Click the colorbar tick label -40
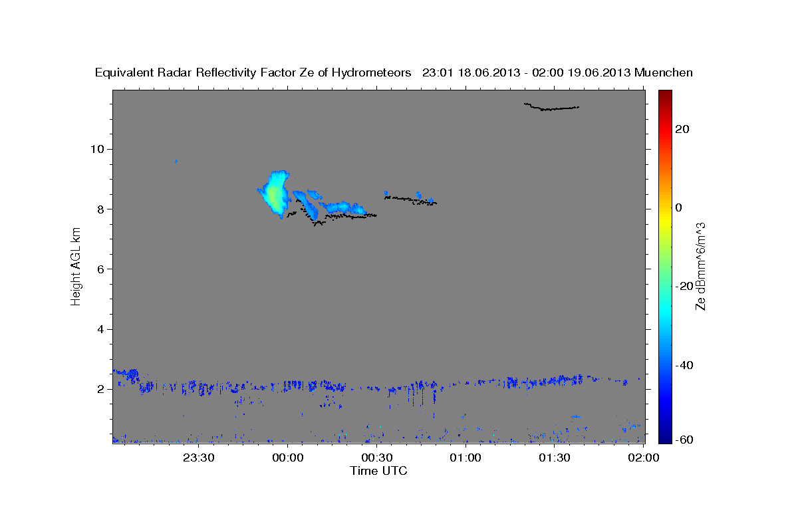 tap(684, 364)
